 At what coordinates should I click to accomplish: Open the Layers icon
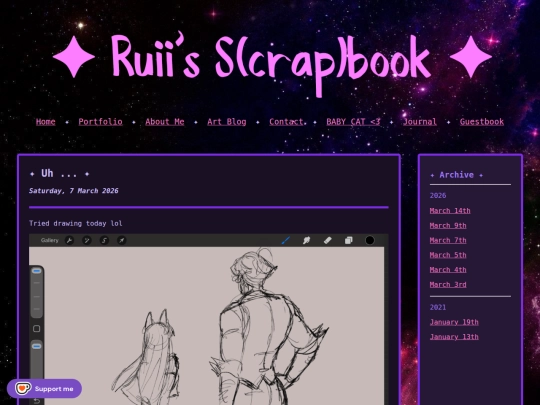point(349,240)
